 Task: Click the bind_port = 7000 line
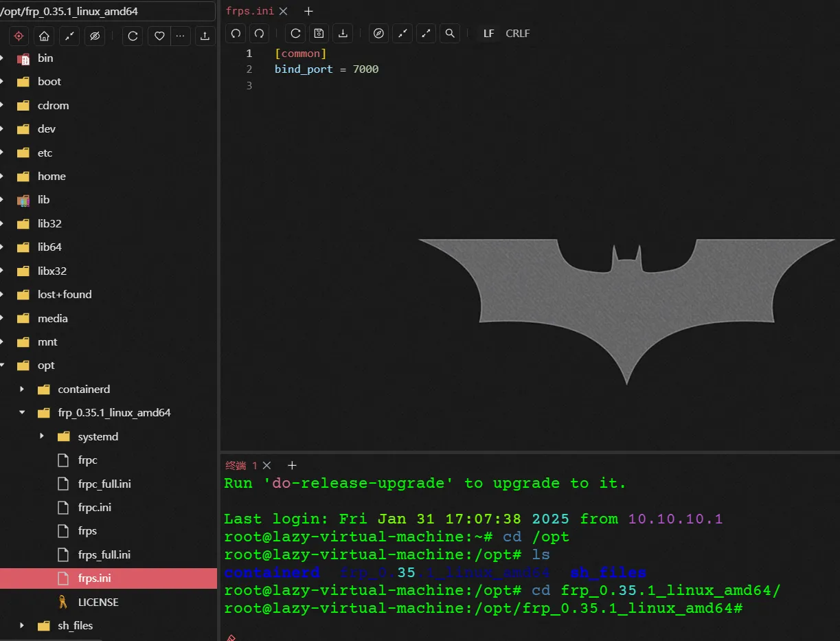coord(326,69)
